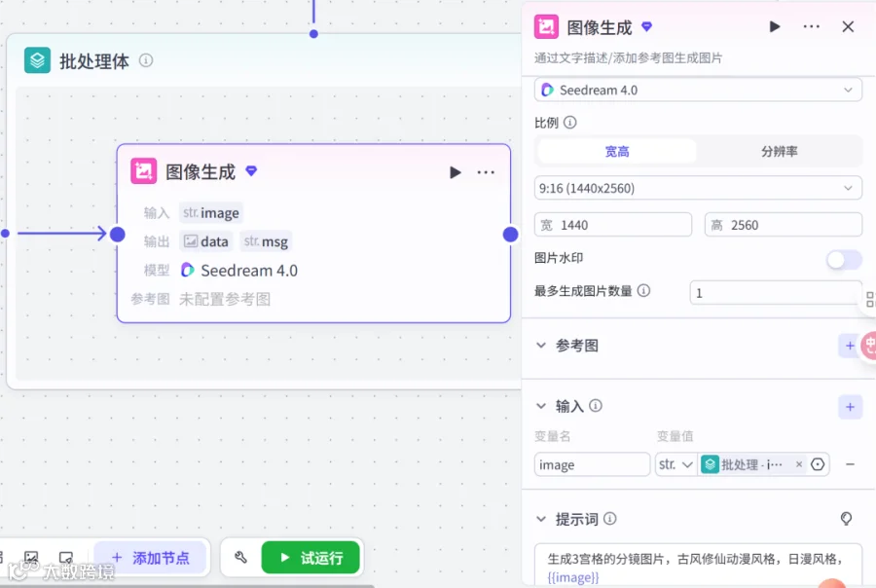Click the 图像生成 node's output connection port
This screenshot has height=588, width=876.
[x=510, y=235]
